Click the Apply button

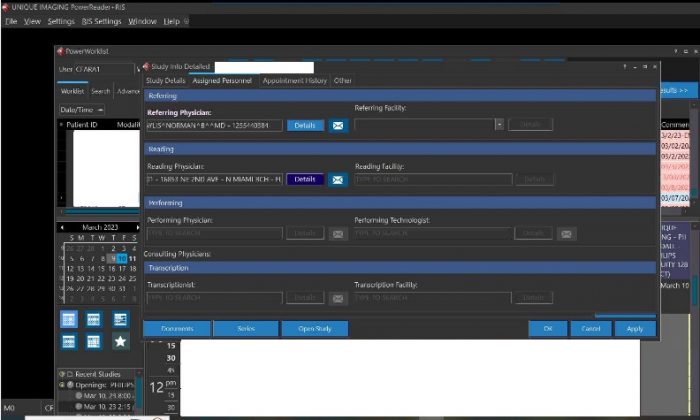pos(635,329)
